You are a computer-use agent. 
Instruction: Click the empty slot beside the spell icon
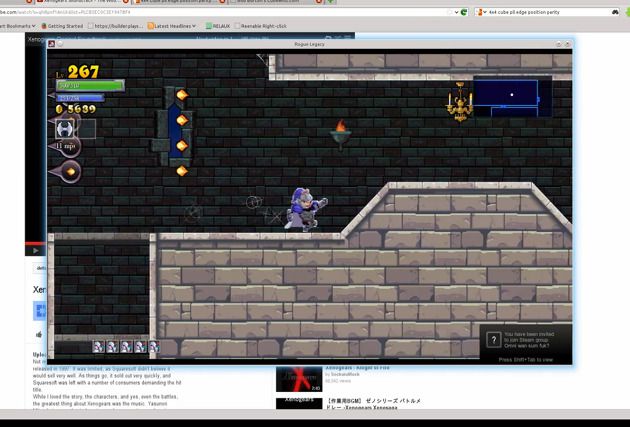86,129
